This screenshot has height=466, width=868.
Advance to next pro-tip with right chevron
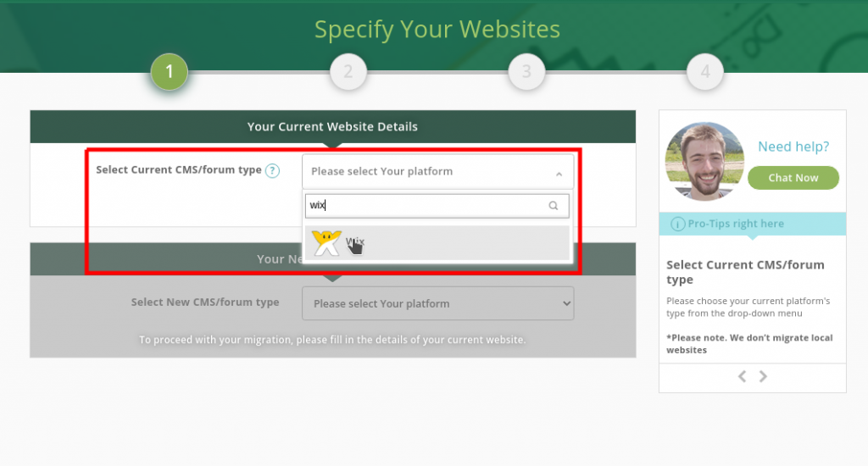click(764, 376)
